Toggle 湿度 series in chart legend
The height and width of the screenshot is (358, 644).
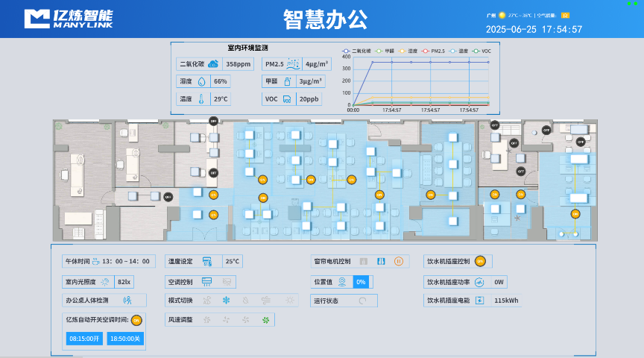(408, 51)
